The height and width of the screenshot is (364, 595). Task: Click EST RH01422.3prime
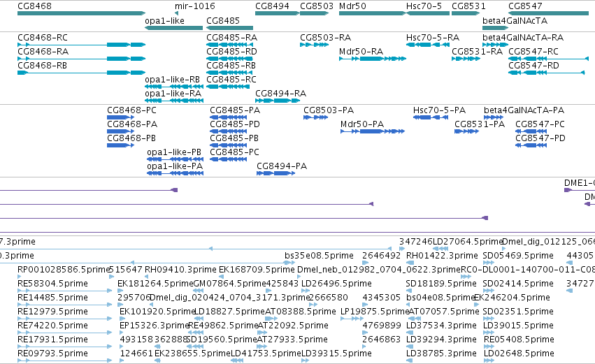(410, 263)
